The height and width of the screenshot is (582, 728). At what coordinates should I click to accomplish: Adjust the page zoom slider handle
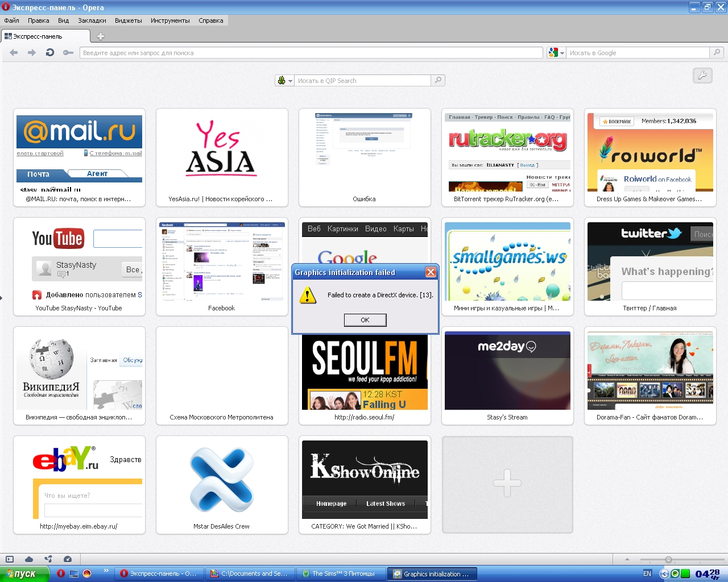click(x=668, y=560)
